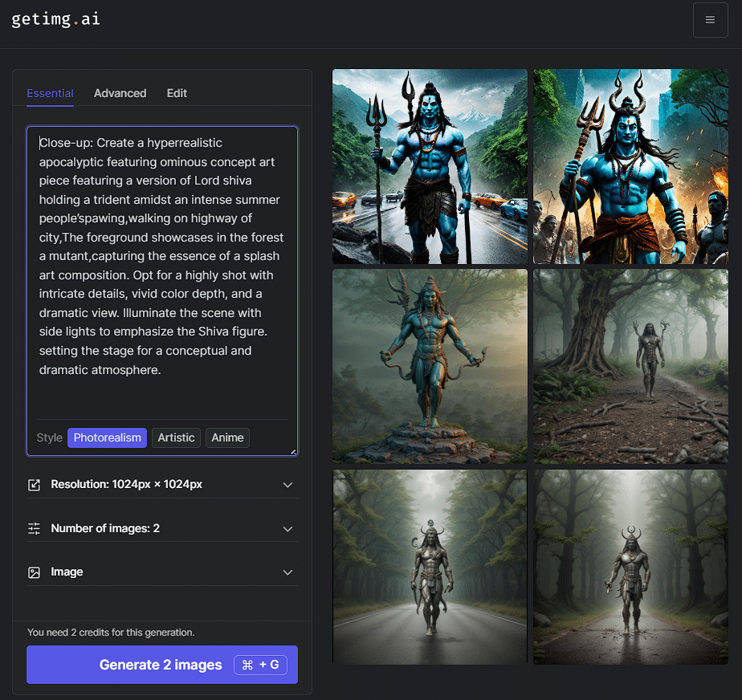
Task: Click the Number of images sliders icon
Action: [34, 528]
